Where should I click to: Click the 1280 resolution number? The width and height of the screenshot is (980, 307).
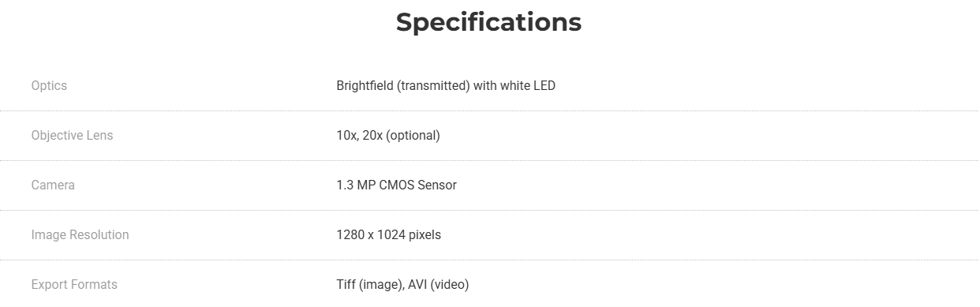pos(350,234)
